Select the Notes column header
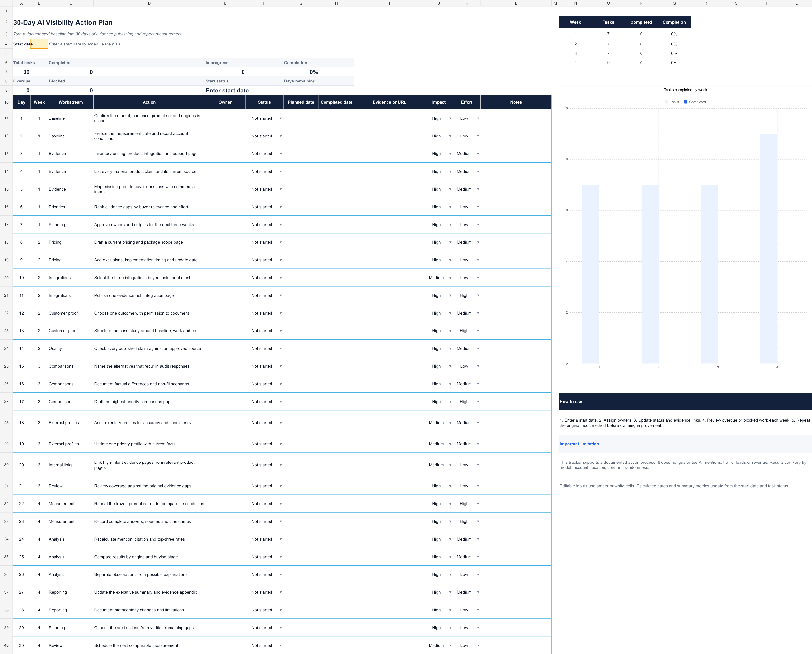The height and width of the screenshot is (654, 812). [516, 102]
